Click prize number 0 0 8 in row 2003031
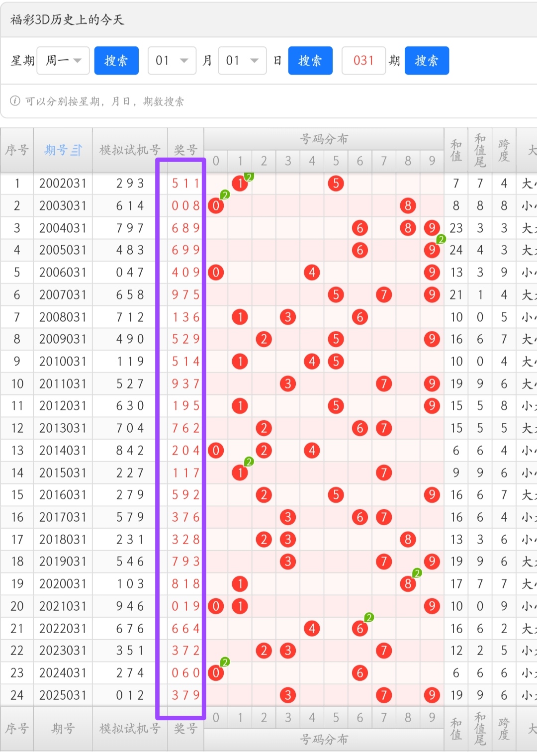Viewport: 537px width, 756px height. point(186,206)
